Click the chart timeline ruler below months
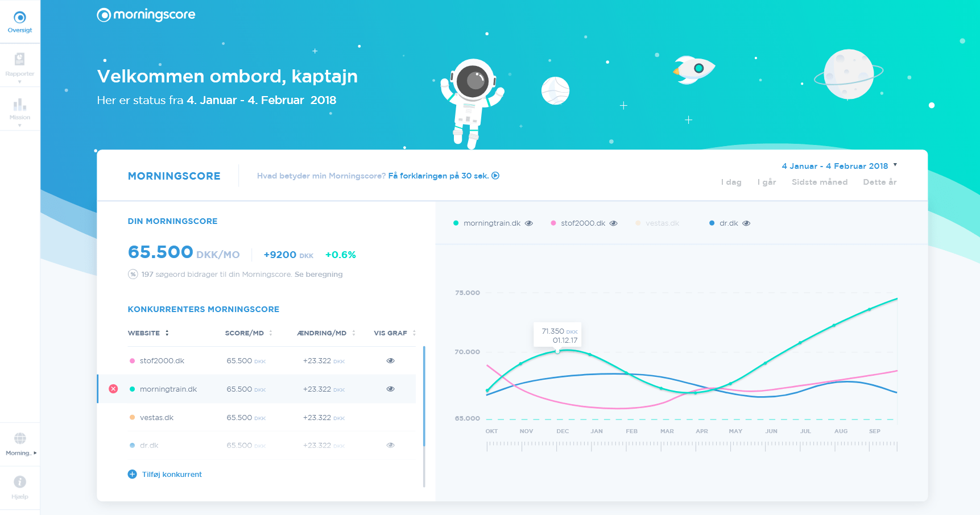The height and width of the screenshot is (515, 980). pos(692,446)
